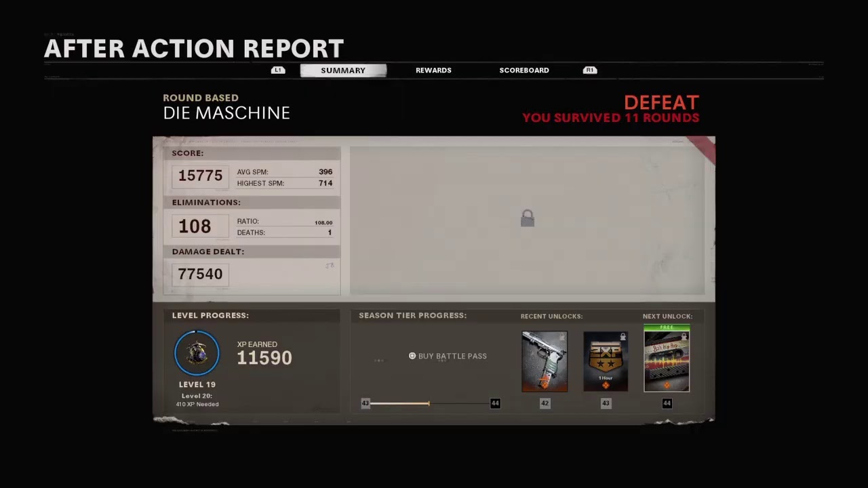Select the tier 44 free next unlock thumbnail
The height and width of the screenshot is (488, 868).
pos(667,359)
